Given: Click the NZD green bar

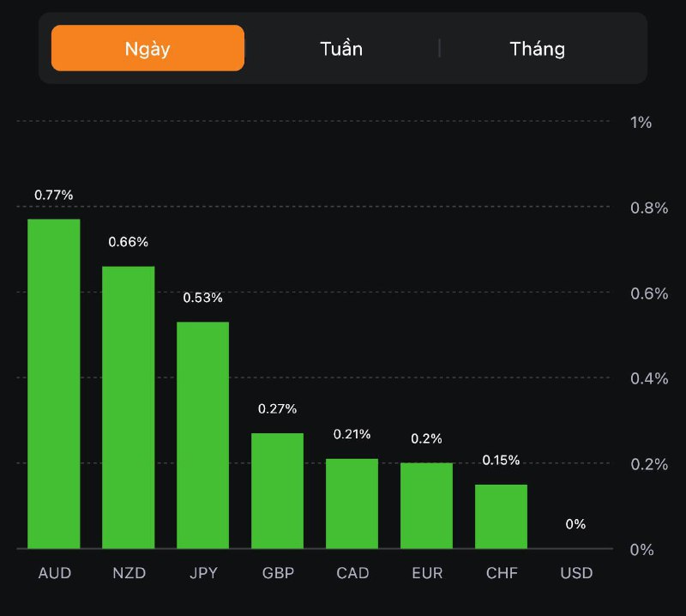Looking at the screenshot, I should (x=129, y=408).
